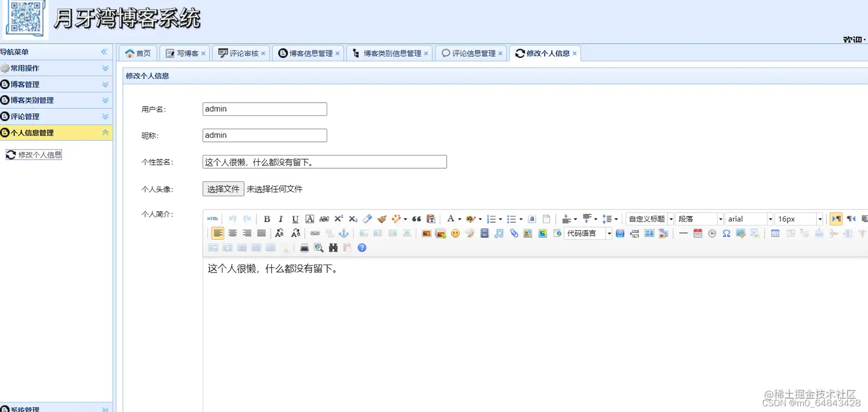Image resolution: width=868 pixels, height=412 pixels.
Task: Insert video film icon
Action: click(485, 234)
